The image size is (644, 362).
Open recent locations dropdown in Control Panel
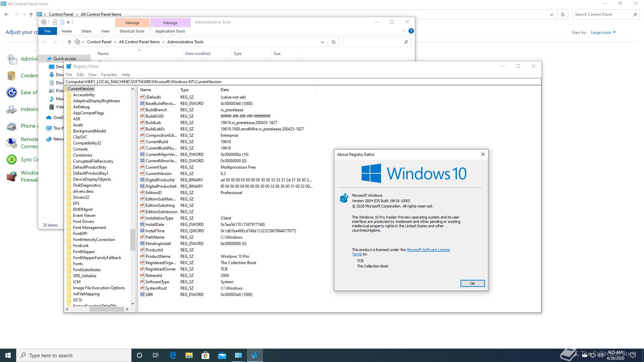(24, 14)
